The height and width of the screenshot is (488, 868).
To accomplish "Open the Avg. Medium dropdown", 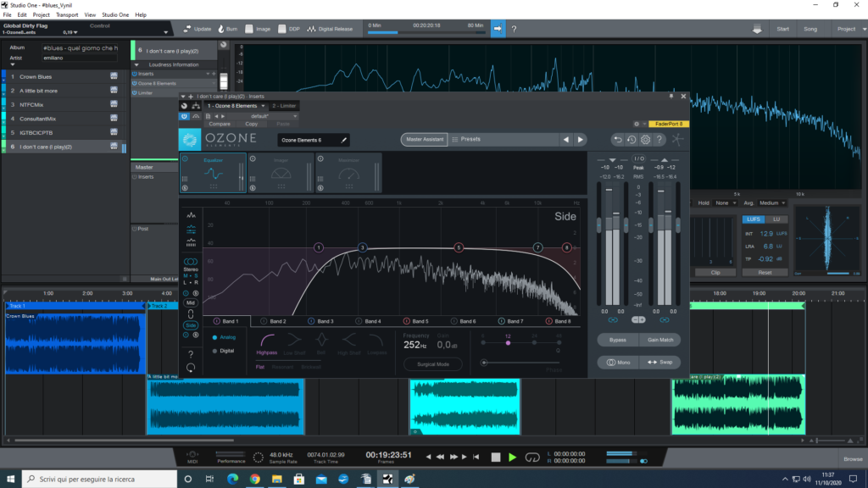I will pos(772,203).
